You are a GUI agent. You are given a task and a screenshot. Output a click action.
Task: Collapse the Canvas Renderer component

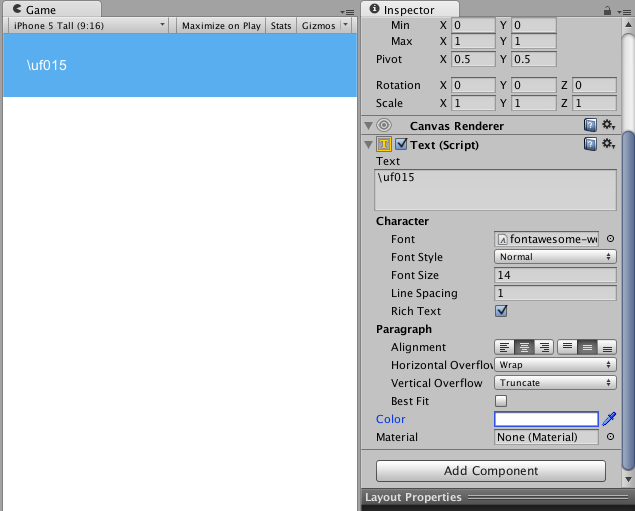click(369, 126)
